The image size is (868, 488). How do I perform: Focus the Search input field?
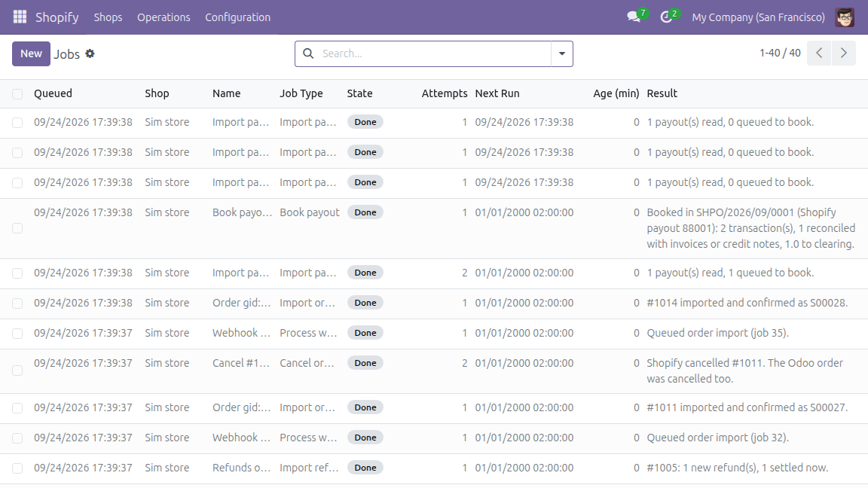point(435,53)
